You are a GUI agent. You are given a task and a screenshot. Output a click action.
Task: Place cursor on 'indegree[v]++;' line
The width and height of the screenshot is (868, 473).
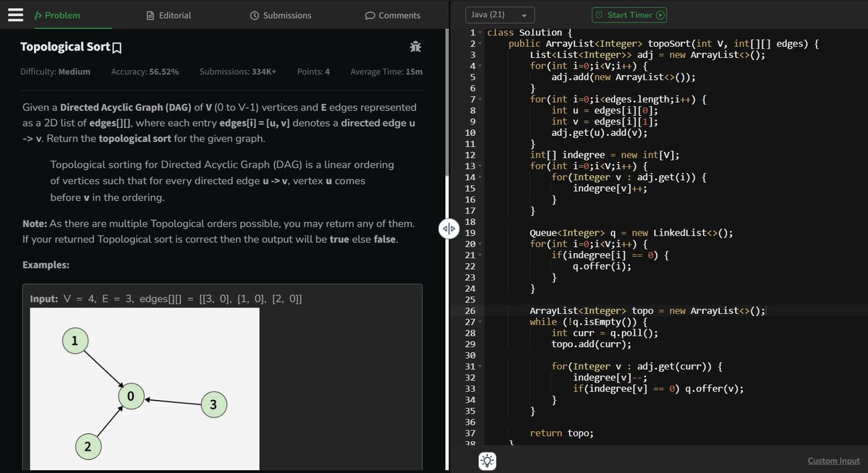(610, 189)
